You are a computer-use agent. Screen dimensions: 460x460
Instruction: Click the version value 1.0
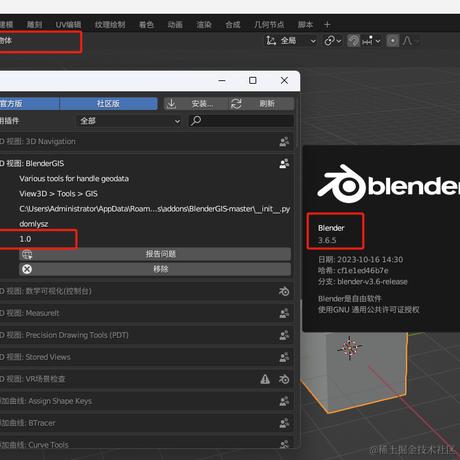(x=25, y=239)
